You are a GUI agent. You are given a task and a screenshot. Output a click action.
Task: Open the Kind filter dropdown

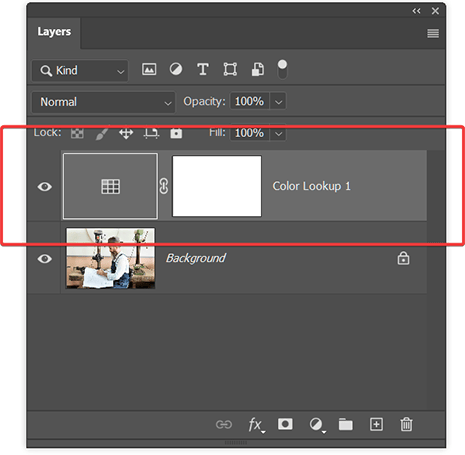coord(80,71)
